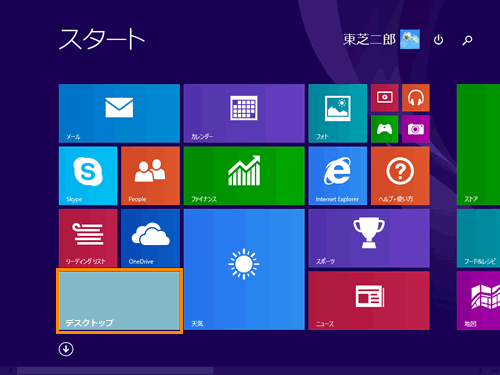Image resolution: width=500 pixels, height=375 pixels.
Task: Open the Photos tile
Action: (x=338, y=113)
